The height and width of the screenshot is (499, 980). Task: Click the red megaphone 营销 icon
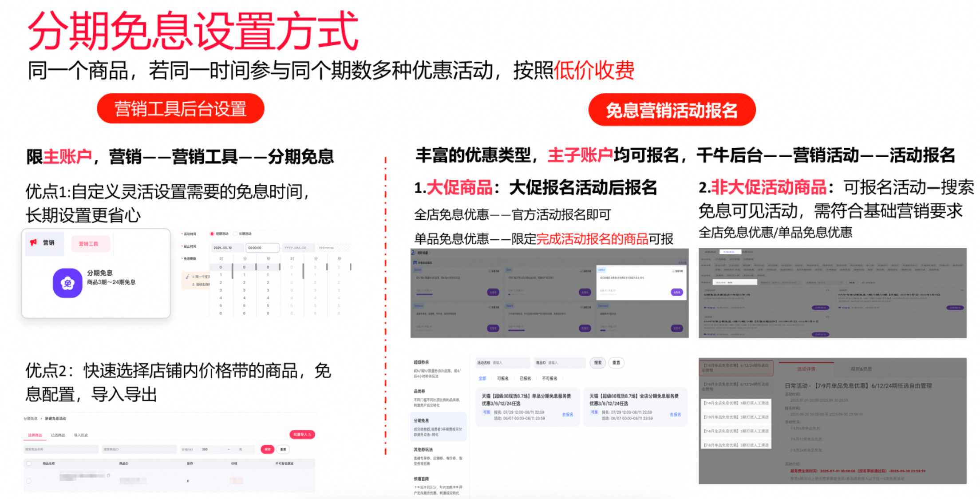[x=33, y=242]
